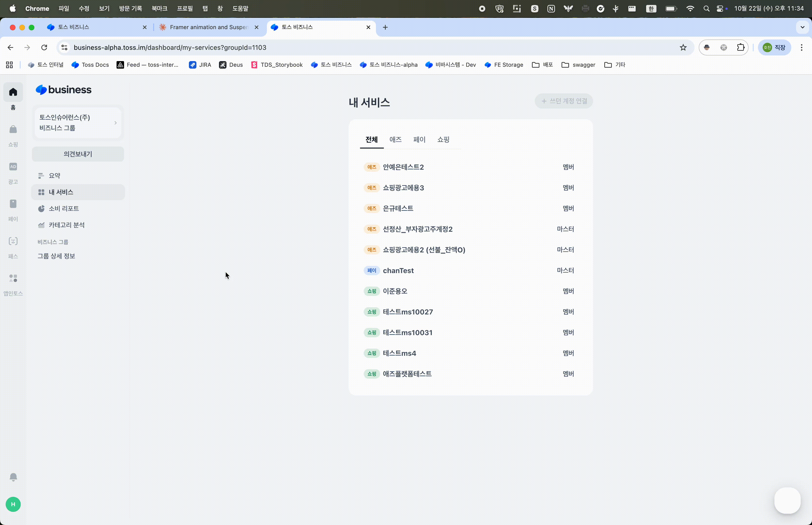812x525 pixels.
Task: Open Chrome tab search dropdown arrow
Action: (x=802, y=27)
